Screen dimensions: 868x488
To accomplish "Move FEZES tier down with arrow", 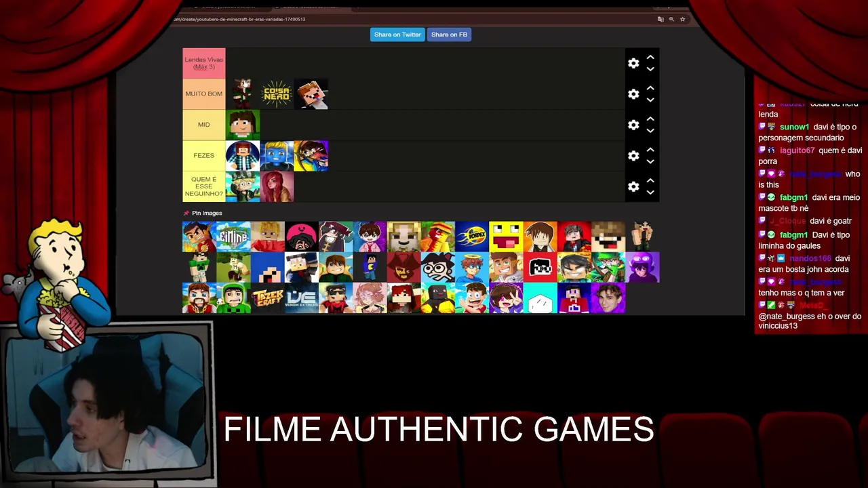I will (650, 162).
